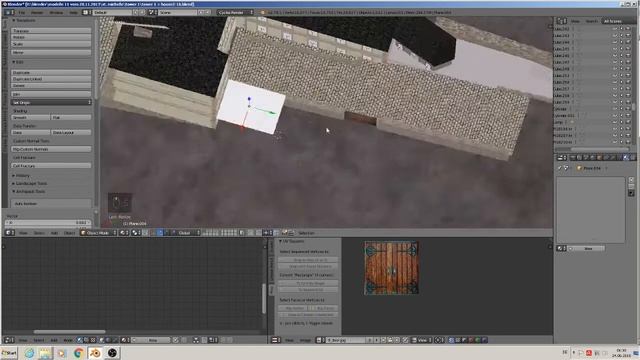The height and width of the screenshot is (360, 640).
Task: Open the Properties editor type selector
Action: [x=561, y=158]
